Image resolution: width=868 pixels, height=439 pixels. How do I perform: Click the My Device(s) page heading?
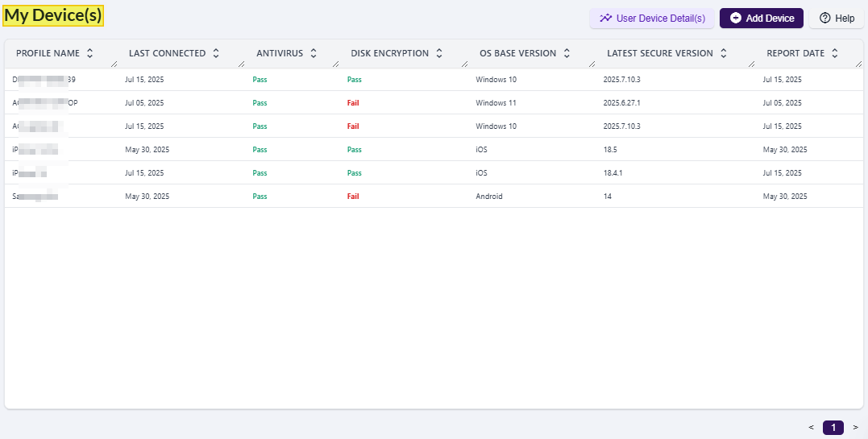[x=53, y=14]
